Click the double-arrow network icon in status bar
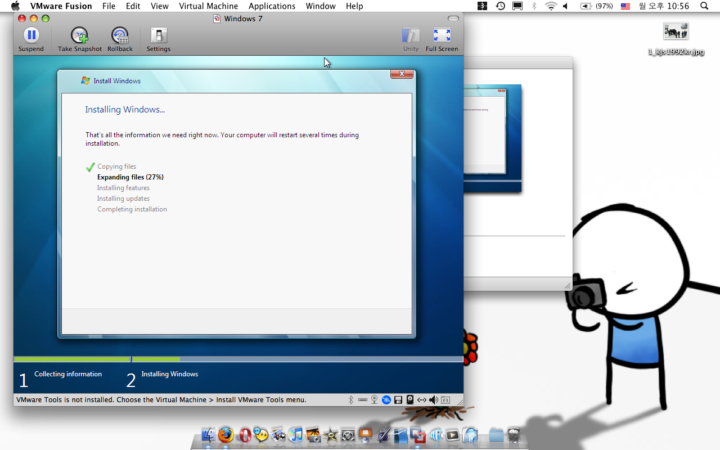The height and width of the screenshot is (450, 720). pyautogui.click(x=422, y=400)
